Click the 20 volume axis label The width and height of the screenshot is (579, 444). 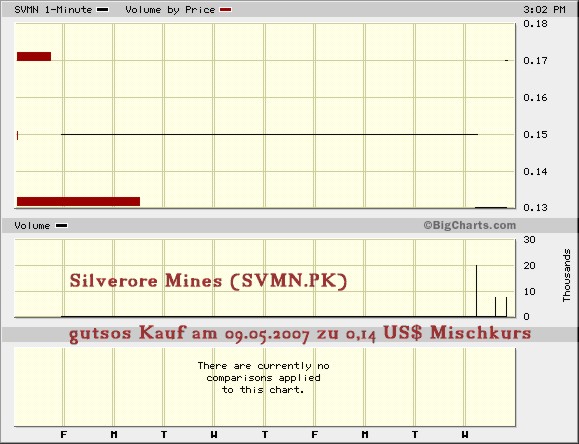coord(529,266)
